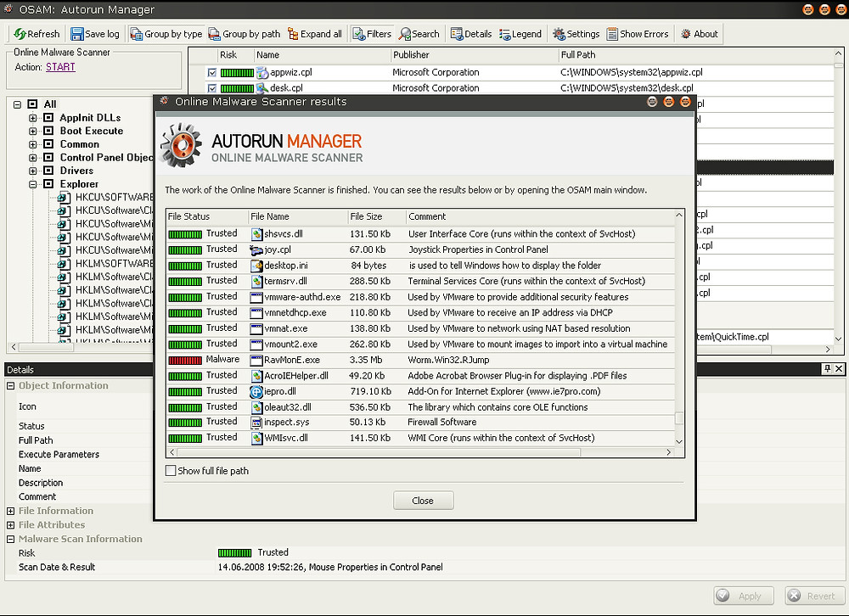Uncheck the desk.cpl row checkbox
849x616 pixels.
212,88
